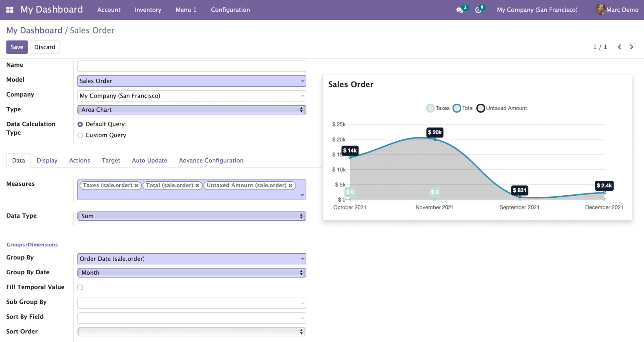Switch to the Data tab
Image resolution: width=644 pixels, height=342 pixels.
tap(18, 160)
